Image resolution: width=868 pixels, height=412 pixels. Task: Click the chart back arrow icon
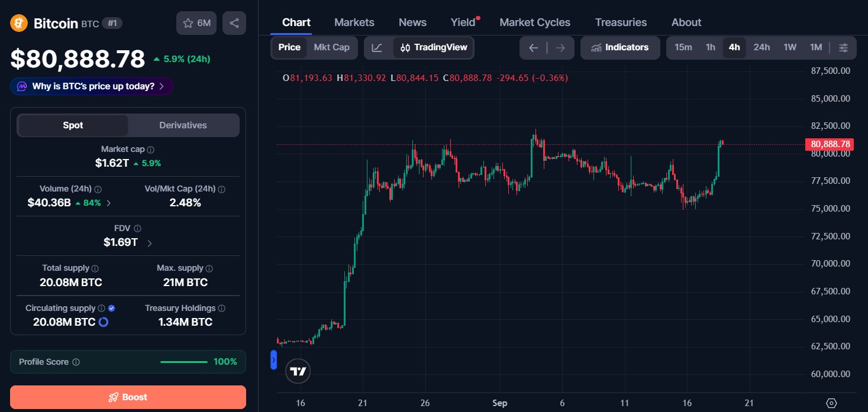tap(533, 48)
